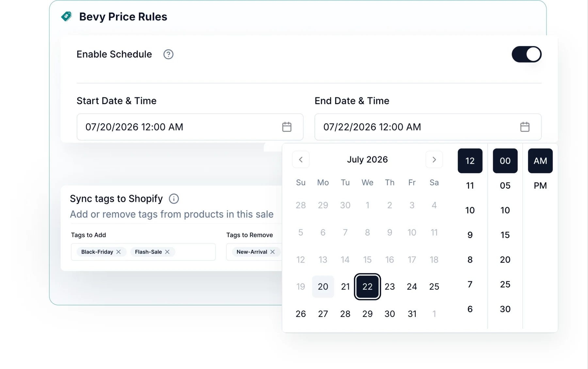
Task: Select July 27 in the calendar
Action: click(x=323, y=314)
